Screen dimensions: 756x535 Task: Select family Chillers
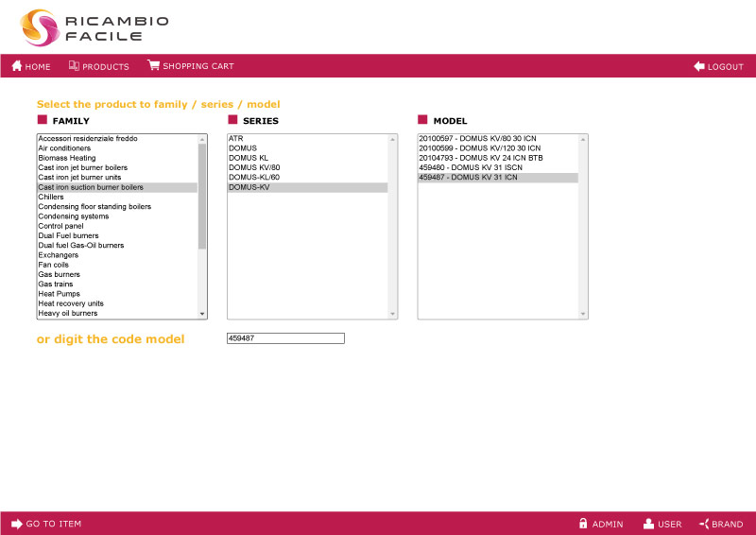[117, 197]
